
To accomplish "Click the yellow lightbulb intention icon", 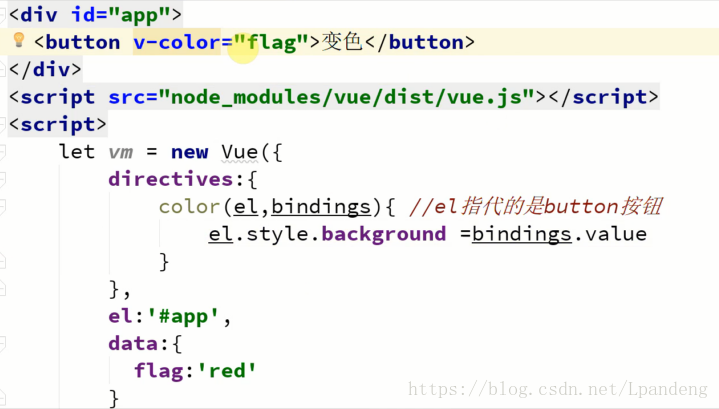I will click(19, 40).
